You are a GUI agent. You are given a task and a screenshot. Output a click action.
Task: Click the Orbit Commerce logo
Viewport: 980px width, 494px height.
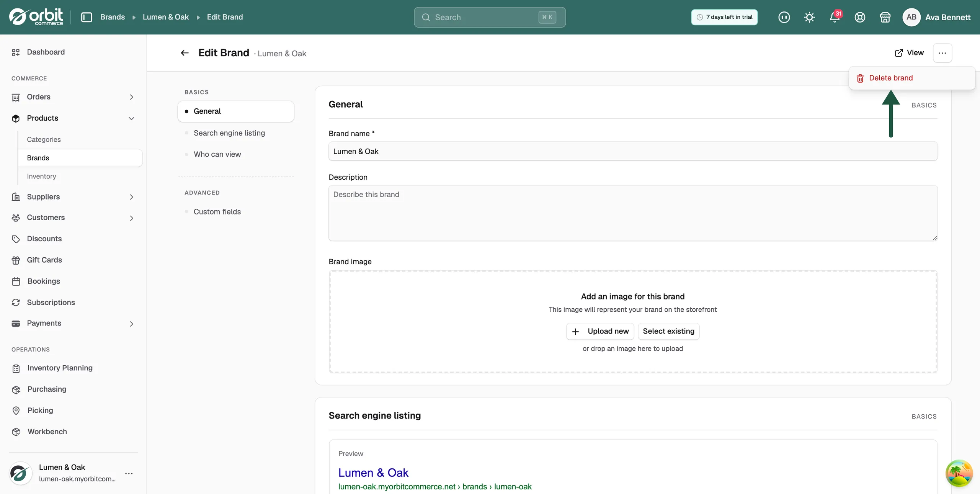[x=36, y=17]
